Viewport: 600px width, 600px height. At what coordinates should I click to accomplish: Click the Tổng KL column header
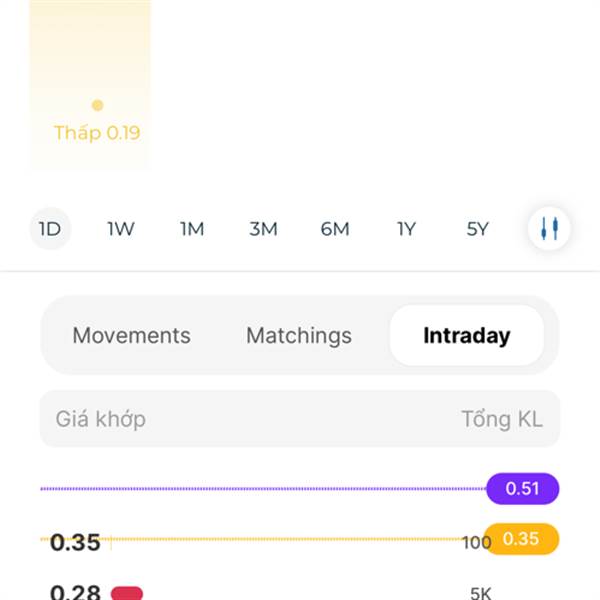tap(501, 419)
